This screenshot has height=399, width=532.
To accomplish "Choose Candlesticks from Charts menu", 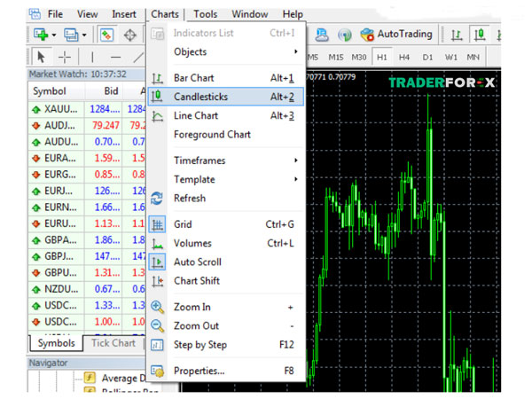I will coord(226,97).
